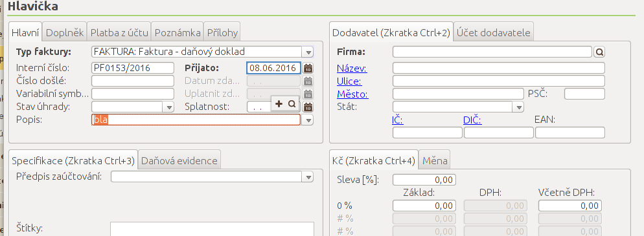This screenshot has height=236, width=644.
Task: Click the plus icon in the floating popup
Action: point(279,104)
